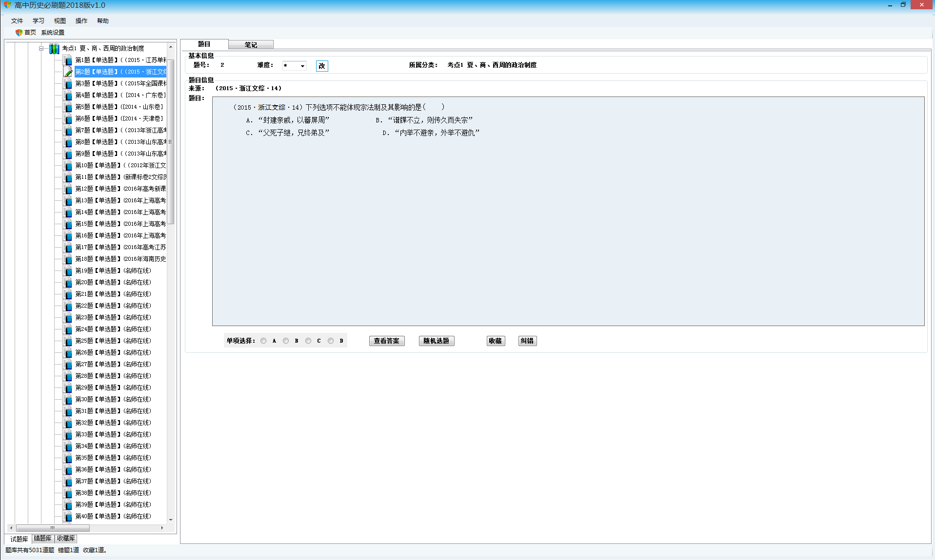Open the 难度 difficulty dropdown
This screenshot has width=935, height=560.
(x=302, y=66)
